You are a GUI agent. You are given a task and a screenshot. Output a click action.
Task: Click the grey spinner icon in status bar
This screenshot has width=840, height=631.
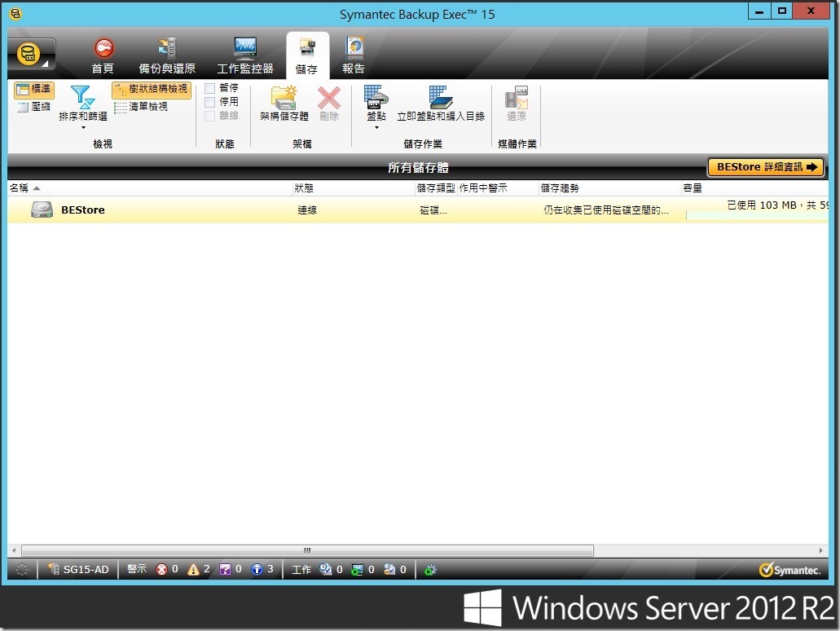tap(22, 569)
